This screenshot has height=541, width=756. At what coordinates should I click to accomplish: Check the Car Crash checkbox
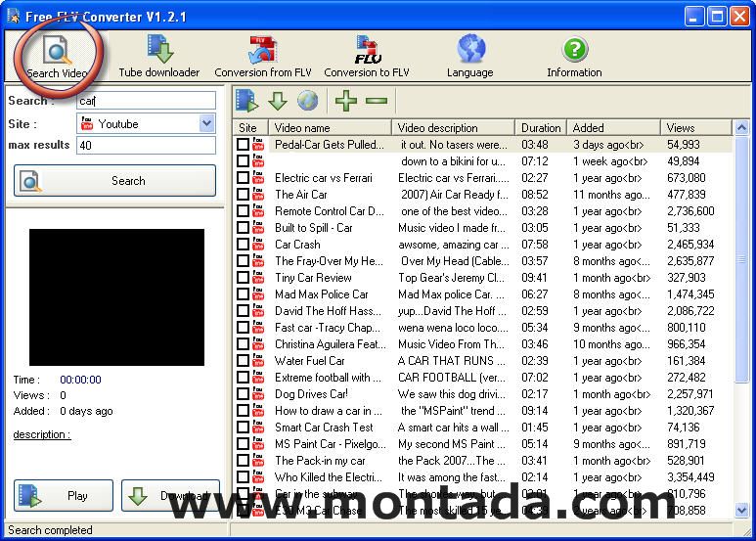(x=243, y=244)
